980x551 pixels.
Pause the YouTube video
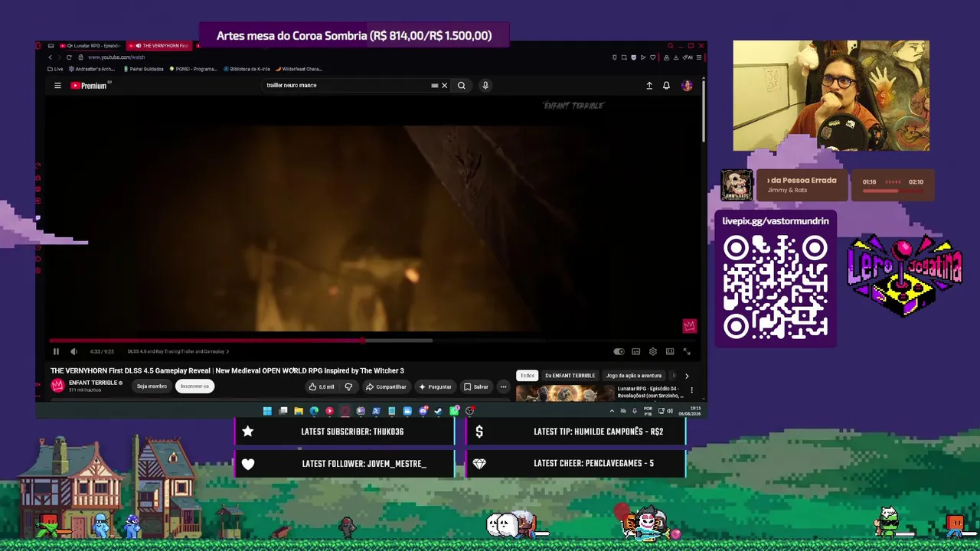56,351
